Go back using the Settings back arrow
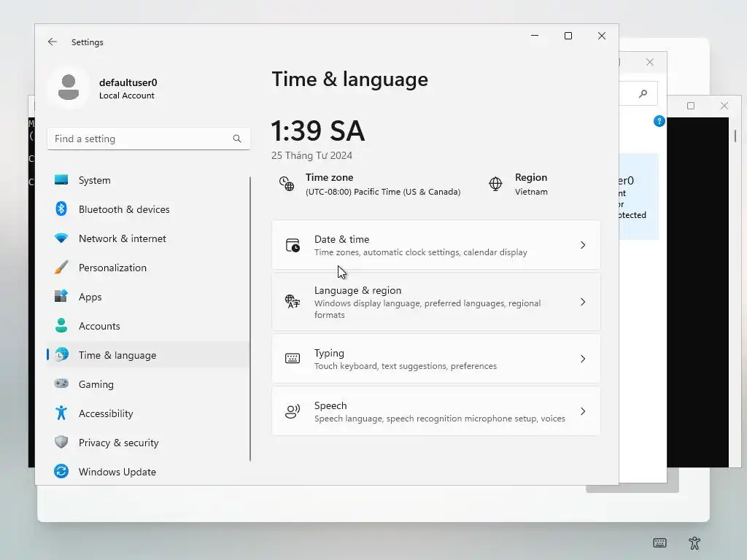The image size is (747, 560). pyautogui.click(x=53, y=42)
